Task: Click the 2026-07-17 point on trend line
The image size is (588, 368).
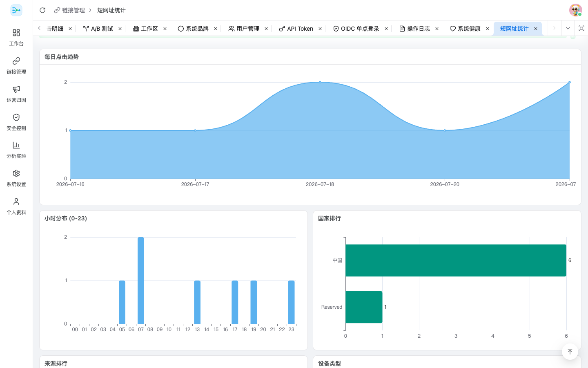Action: 195,130
